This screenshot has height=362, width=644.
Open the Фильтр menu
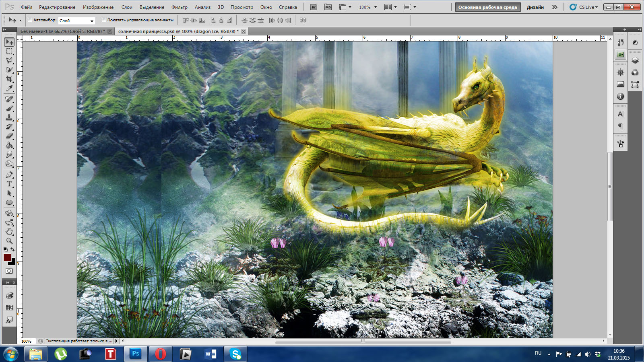point(179,7)
